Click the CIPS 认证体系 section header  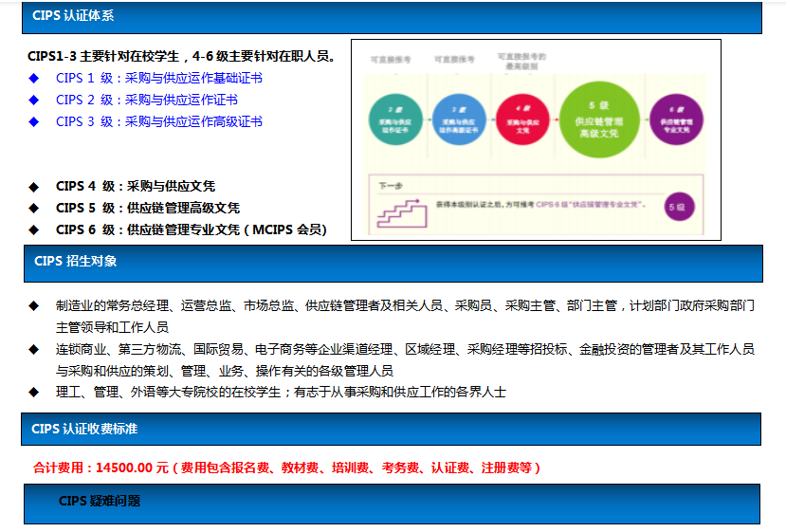(392, 17)
